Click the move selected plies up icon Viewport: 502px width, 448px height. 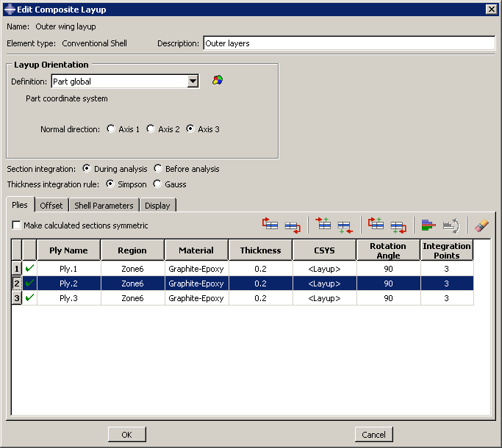point(270,225)
